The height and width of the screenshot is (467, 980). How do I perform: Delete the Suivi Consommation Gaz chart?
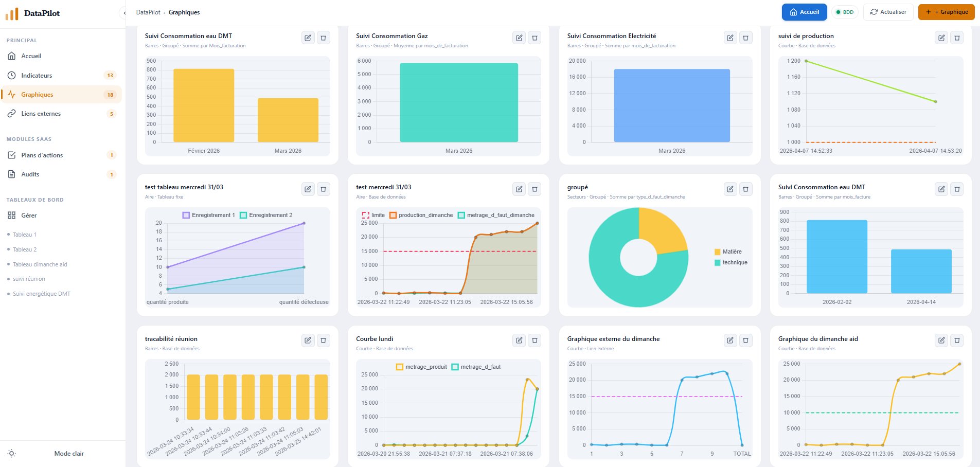[x=534, y=38]
